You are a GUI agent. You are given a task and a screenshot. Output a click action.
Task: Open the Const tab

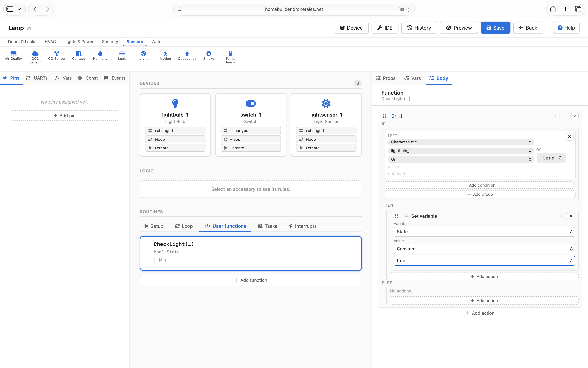[x=88, y=78]
